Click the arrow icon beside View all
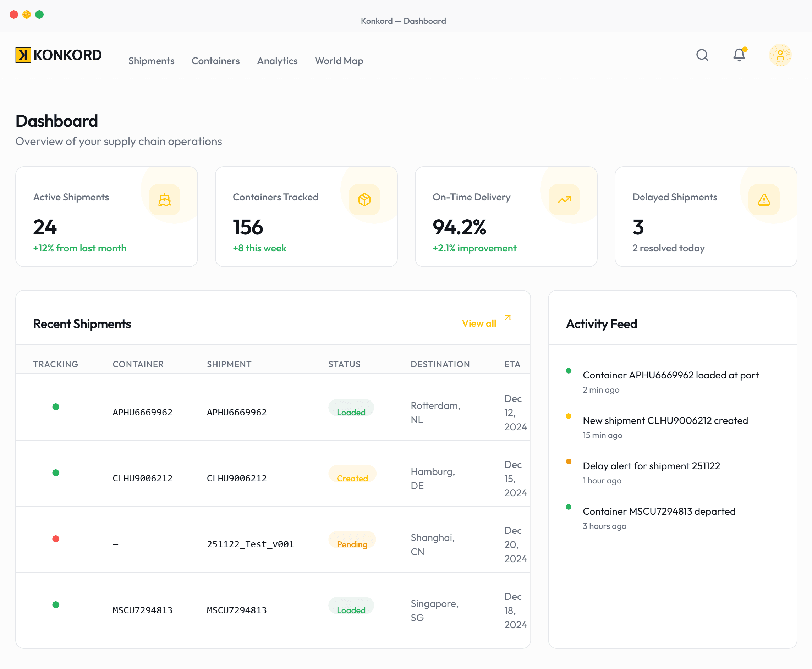 tap(507, 317)
